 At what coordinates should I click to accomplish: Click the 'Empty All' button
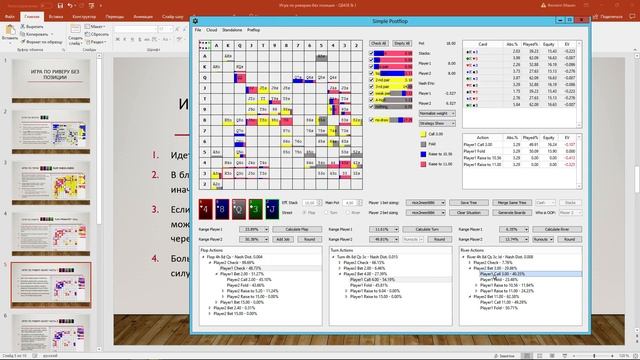[x=402, y=43]
